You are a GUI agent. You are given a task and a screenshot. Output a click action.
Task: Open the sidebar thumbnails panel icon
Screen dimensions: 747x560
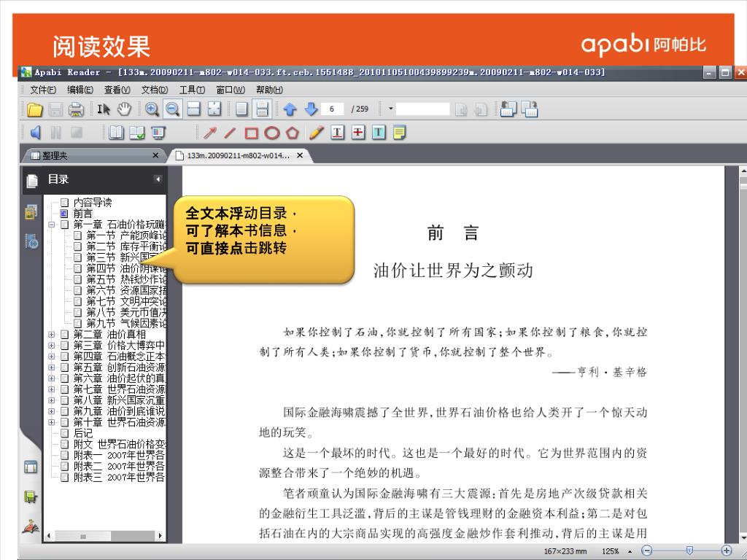coord(31,211)
